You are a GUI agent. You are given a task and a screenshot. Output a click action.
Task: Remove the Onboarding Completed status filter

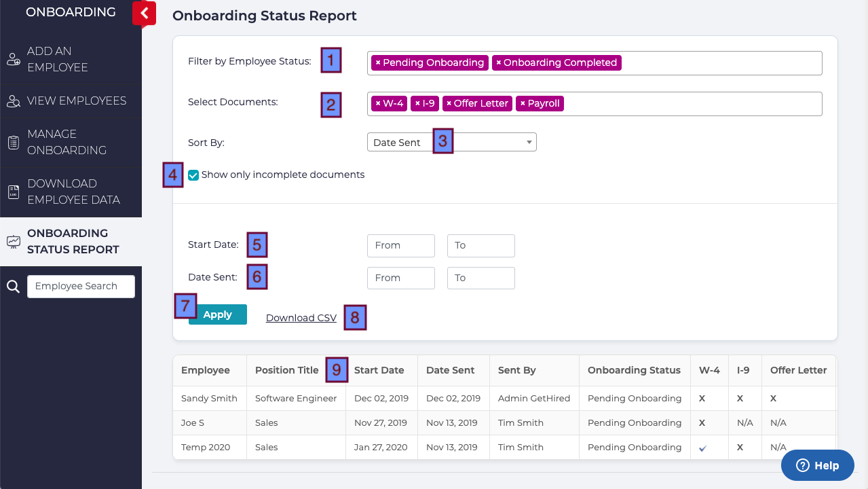[x=497, y=62]
